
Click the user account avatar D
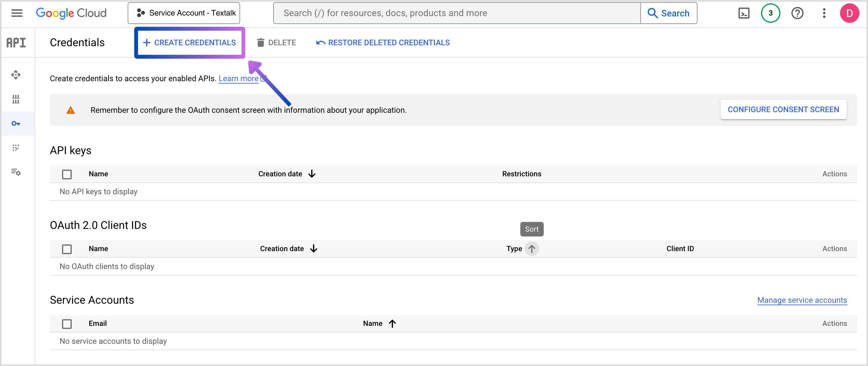[849, 13]
